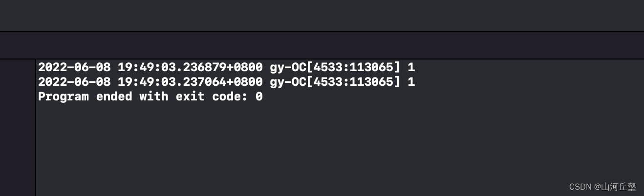The image size is (644, 196).
Task: Click the timestamp 19:49:03.237064+0800
Action: click(190, 82)
